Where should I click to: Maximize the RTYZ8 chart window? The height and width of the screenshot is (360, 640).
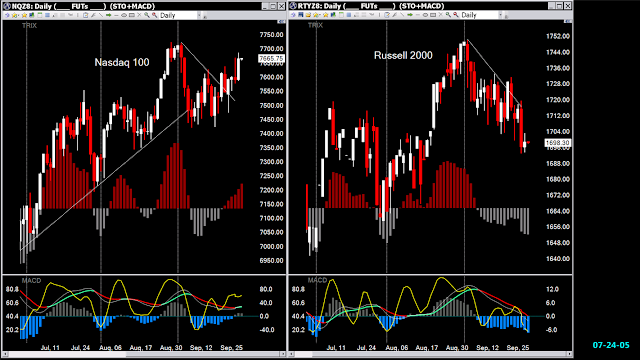560,6
